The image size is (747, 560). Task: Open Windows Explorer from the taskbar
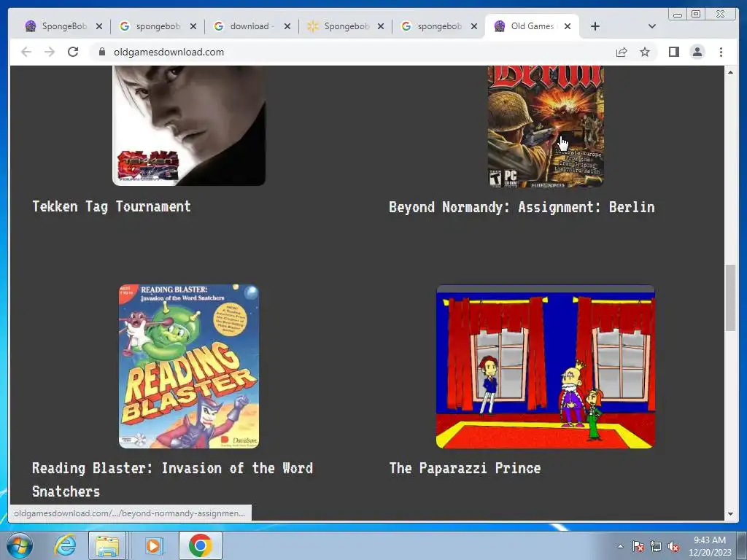pos(107,545)
